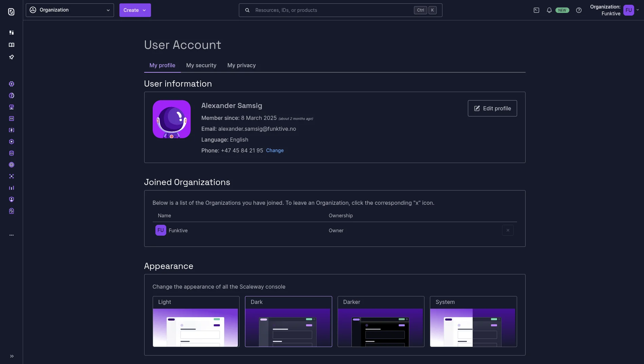Viewport: 644px width, 364px height.
Task: Click the FU organization avatar in header
Action: coord(629,10)
